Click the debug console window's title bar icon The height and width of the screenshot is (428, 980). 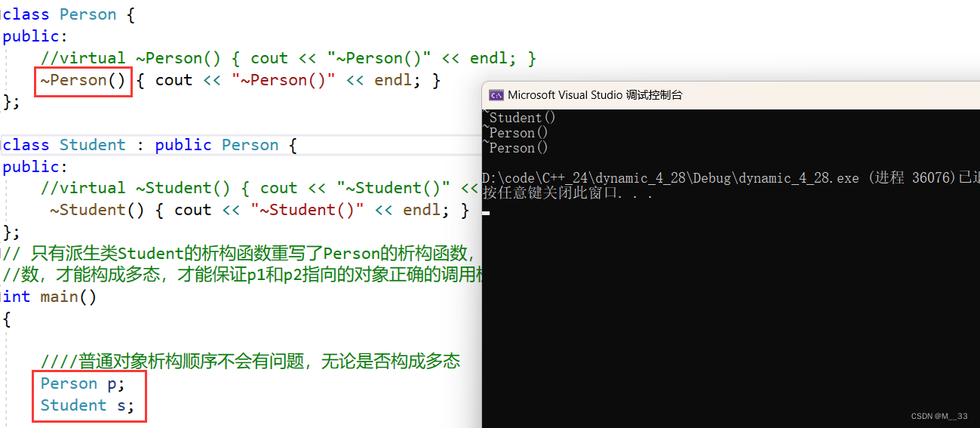click(496, 95)
